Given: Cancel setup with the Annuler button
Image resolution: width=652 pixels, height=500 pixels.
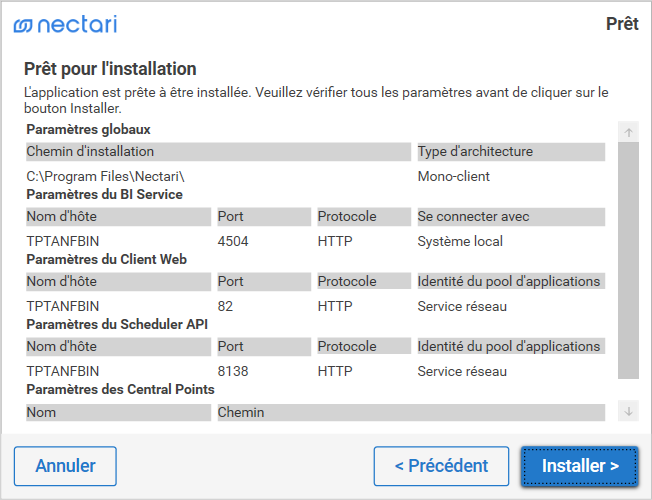Looking at the screenshot, I should (65, 466).
